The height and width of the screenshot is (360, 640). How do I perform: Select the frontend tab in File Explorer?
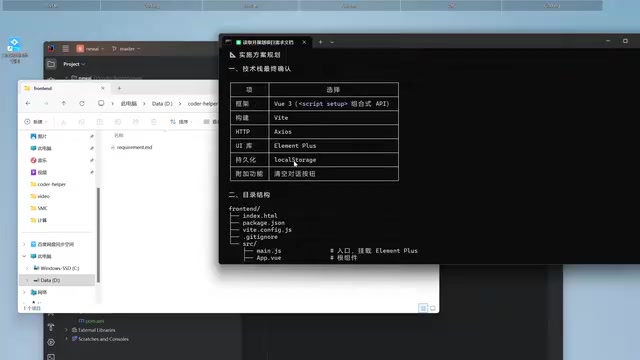pyautogui.click(x=64, y=88)
